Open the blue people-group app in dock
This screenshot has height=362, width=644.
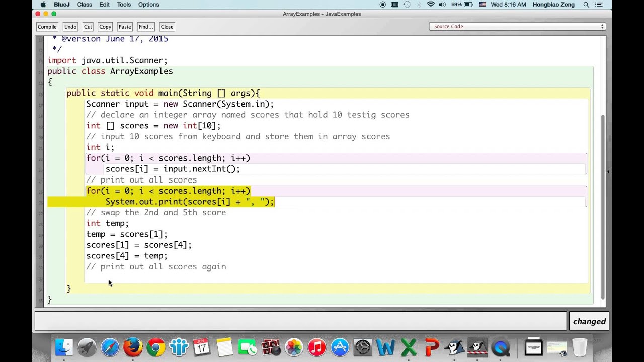click(x=179, y=347)
